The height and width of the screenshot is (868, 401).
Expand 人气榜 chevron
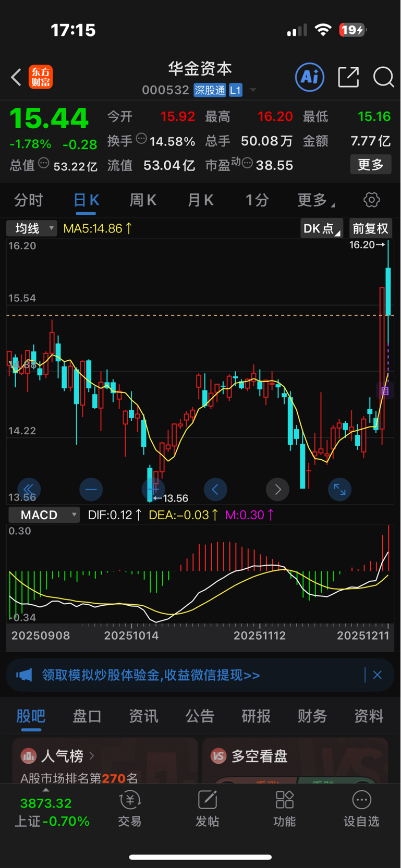point(92,755)
